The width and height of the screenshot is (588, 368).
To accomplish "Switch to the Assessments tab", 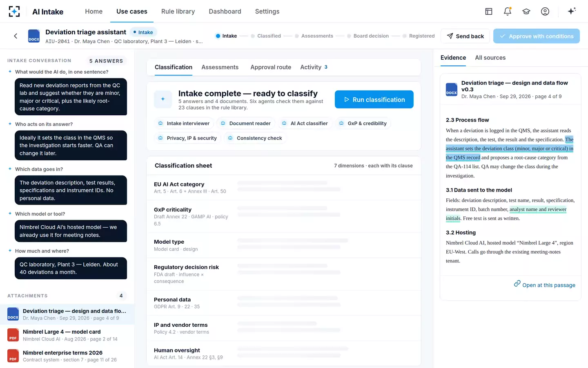I will [x=220, y=67].
